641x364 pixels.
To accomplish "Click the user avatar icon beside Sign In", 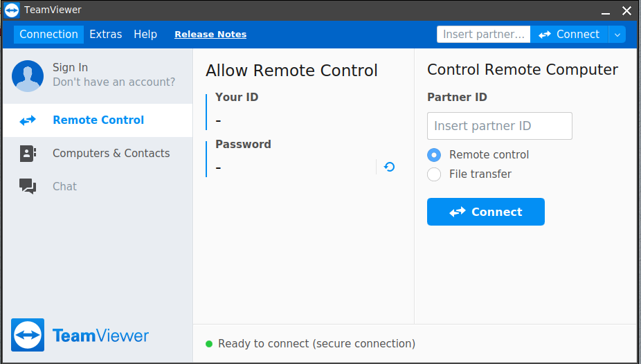I will (x=28, y=76).
